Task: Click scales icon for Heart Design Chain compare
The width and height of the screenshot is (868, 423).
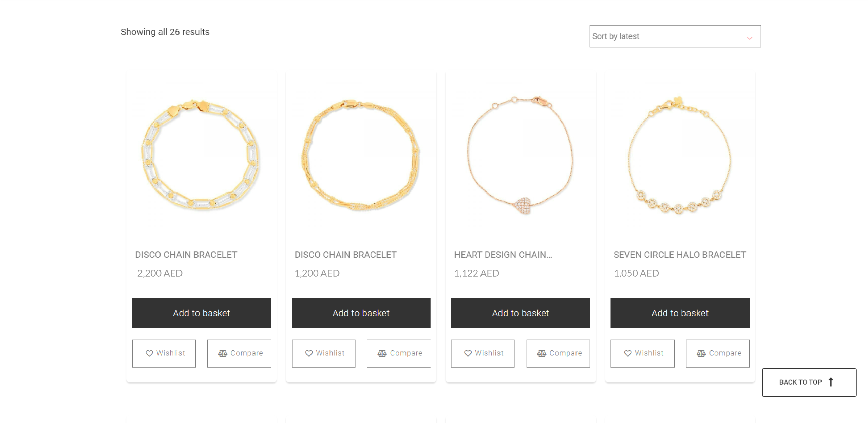Action: pos(542,353)
